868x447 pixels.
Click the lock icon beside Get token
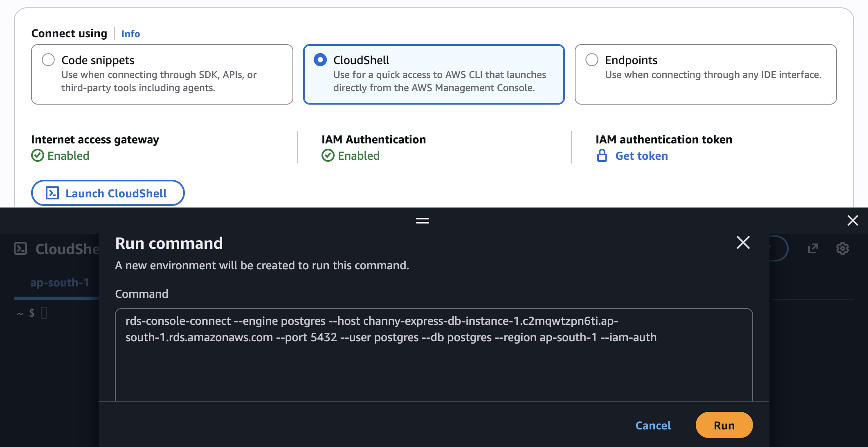(x=602, y=156)
